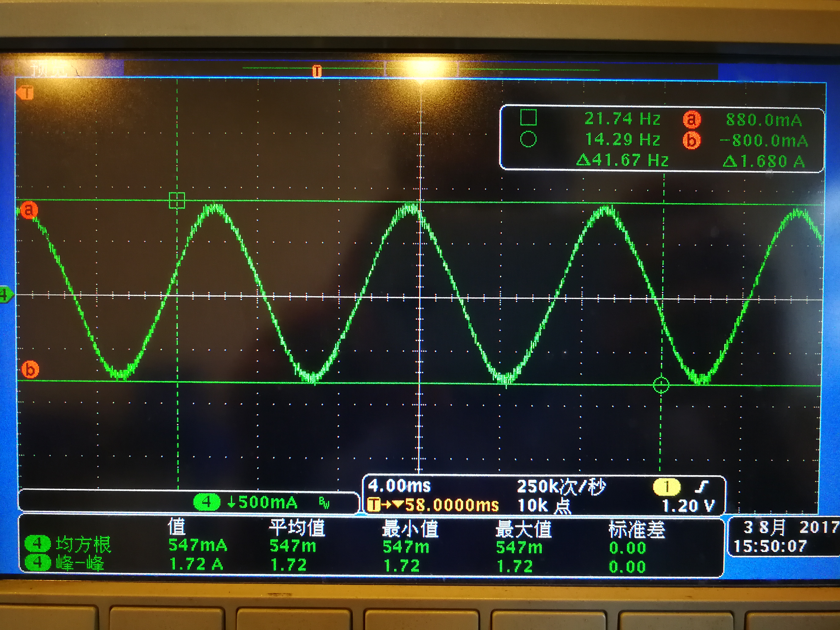Viewport: 840px width, 630px height.
Task: Click the -800.0mA cursor b value
Action: (x=764, y=141)
